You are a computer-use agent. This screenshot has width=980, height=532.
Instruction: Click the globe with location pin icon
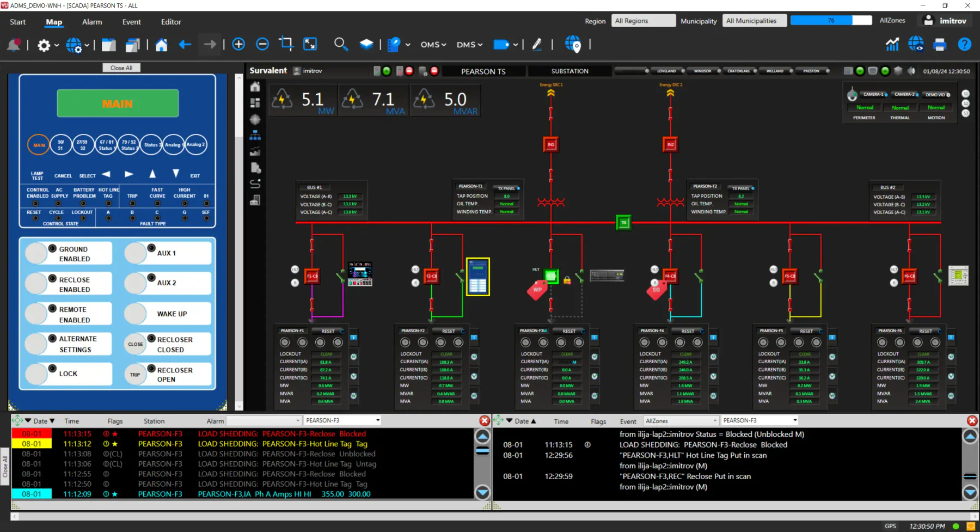click(573, 44)
